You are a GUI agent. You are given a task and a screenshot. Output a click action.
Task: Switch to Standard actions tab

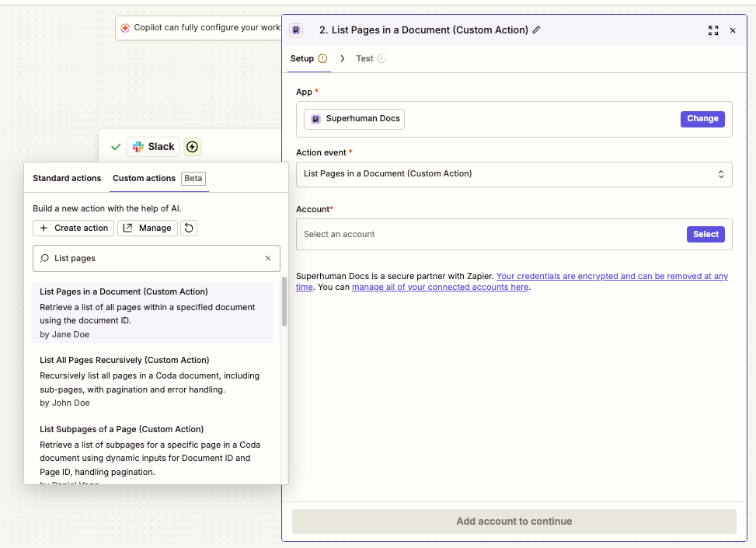67,178
